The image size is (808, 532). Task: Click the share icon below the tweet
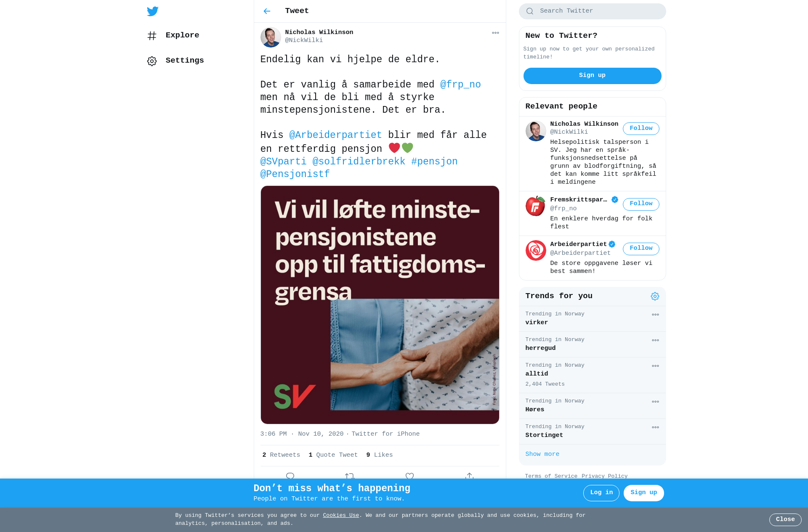click(469, 476)
